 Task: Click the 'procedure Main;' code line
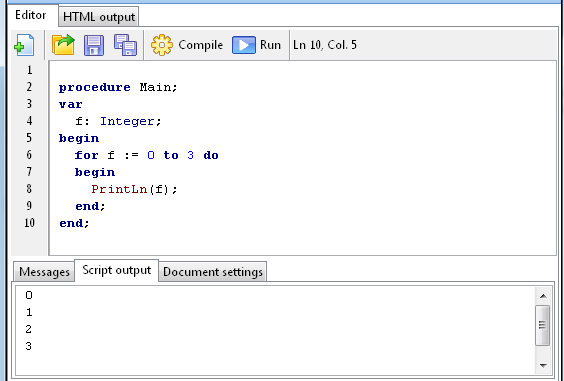(118, 87)
